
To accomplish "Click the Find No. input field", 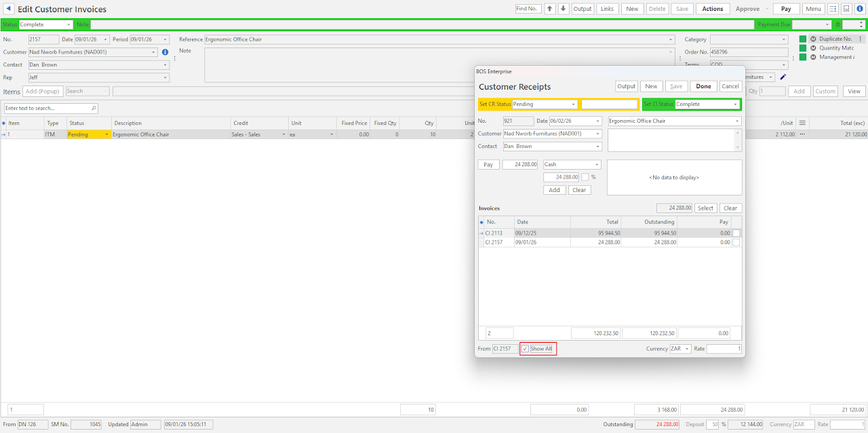I will click(528, 9).
